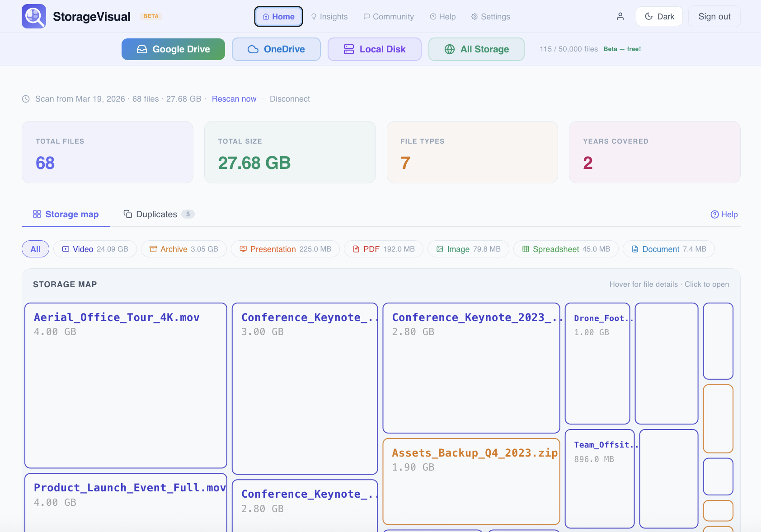The width and height of the screenshot is (761, 532).
Task: Select the All filter chip
Action: pos(35,249)
